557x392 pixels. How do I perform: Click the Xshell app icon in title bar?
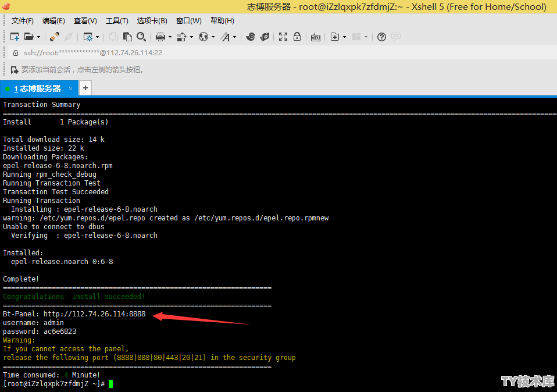[x=6, y=6]
